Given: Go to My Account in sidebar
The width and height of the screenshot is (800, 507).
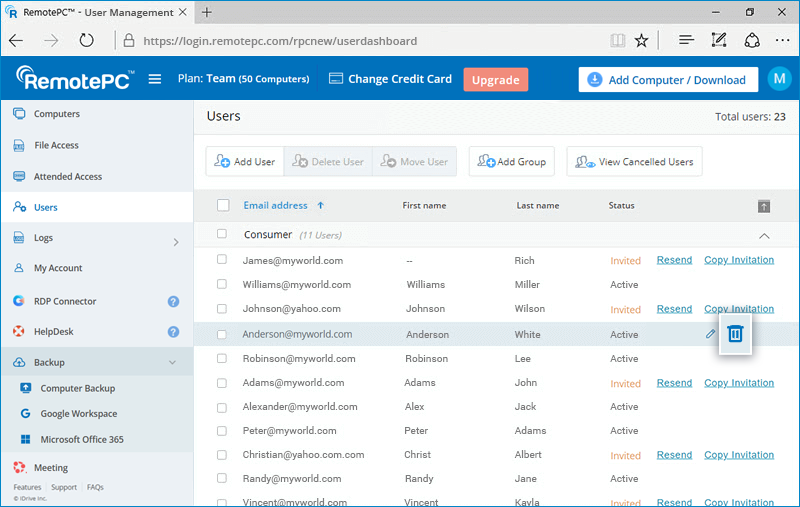Looking at the screenshot, I should [58, 268].
